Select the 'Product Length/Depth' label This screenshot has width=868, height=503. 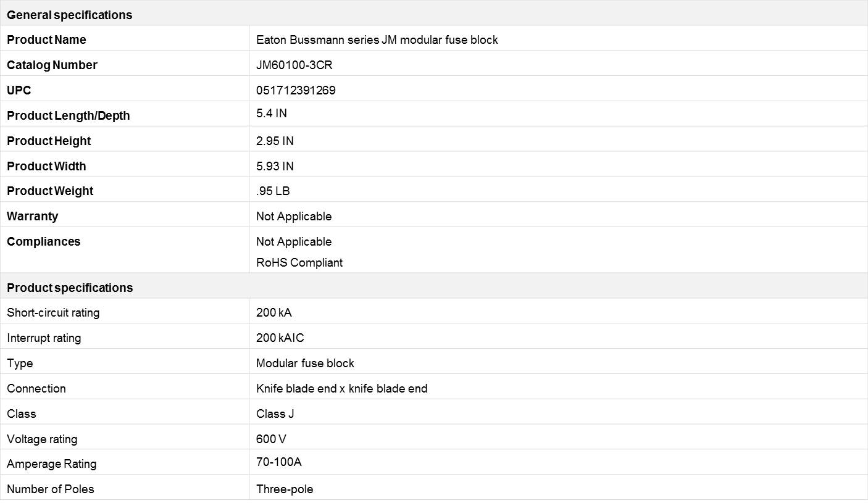69,116
